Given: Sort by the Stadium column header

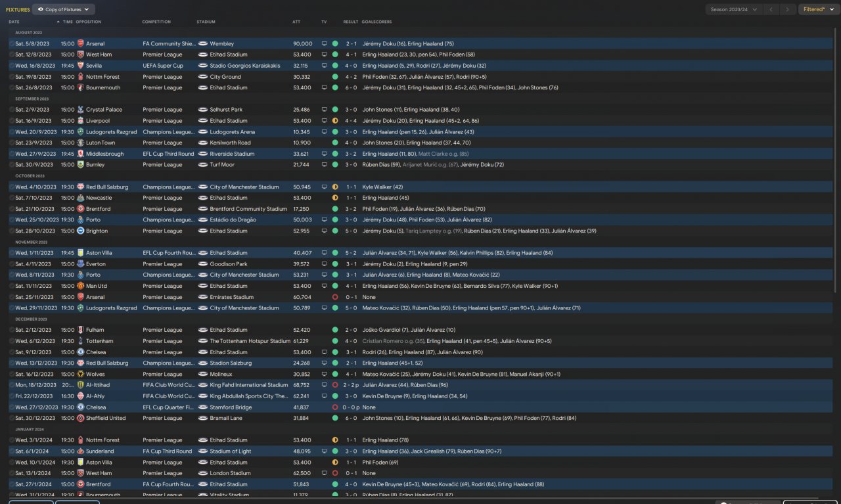Looking at the screenshot, I should point(206,22).
